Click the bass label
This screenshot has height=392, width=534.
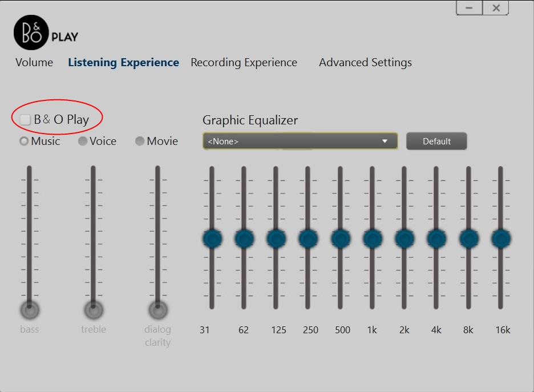pyautogui.click(x=29, y=329)
